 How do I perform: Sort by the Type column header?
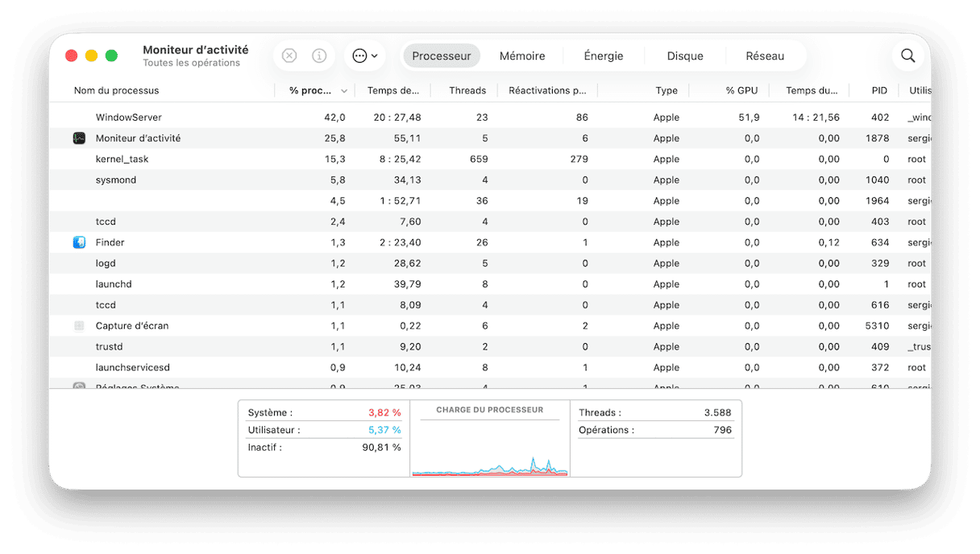pyautogui.click(x=666, y=90)
